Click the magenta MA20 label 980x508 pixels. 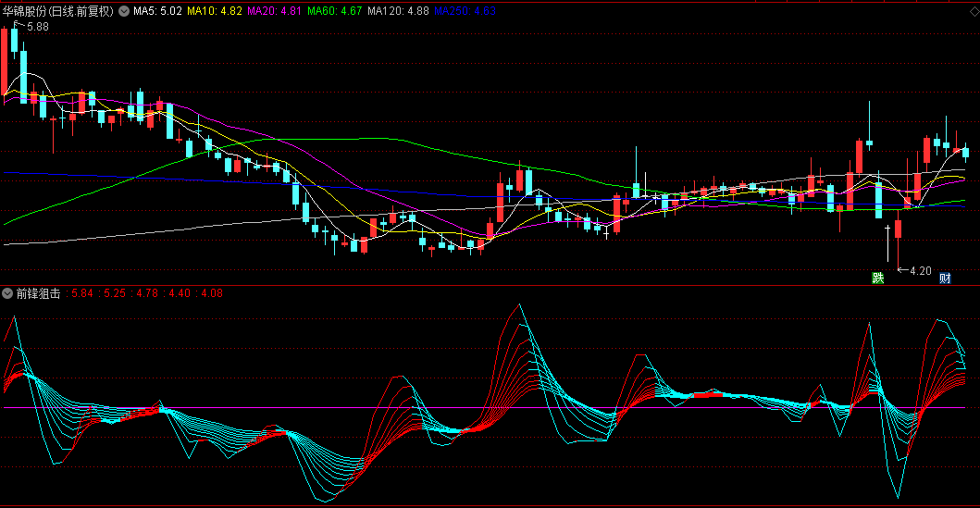pyautogui.click(x=275, y=11)
